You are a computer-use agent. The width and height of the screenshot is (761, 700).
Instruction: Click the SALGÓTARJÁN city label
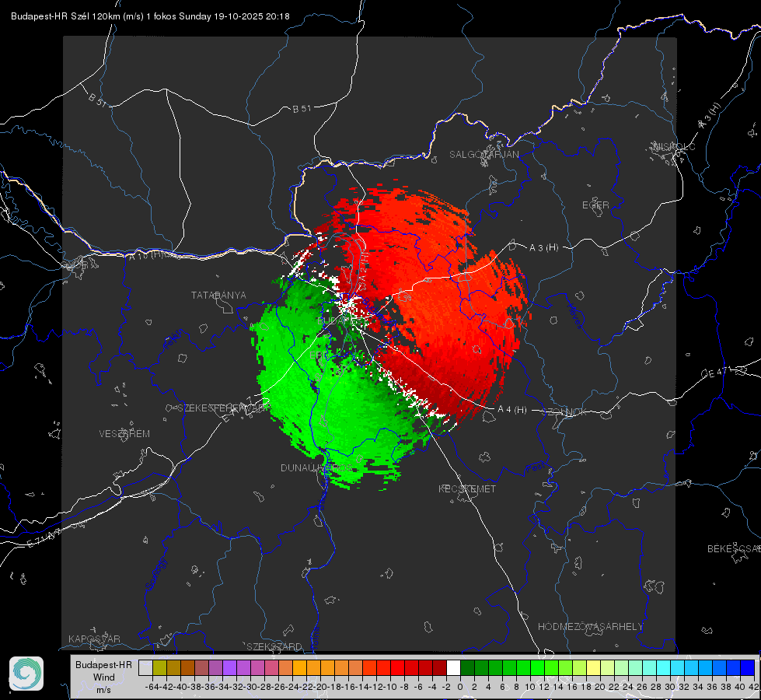click(483, 155)
